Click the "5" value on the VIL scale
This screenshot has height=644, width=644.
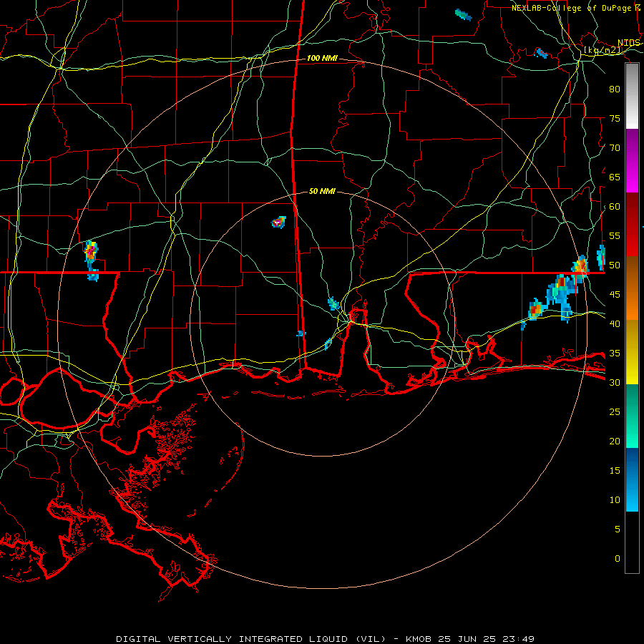[x=618, y=530]
